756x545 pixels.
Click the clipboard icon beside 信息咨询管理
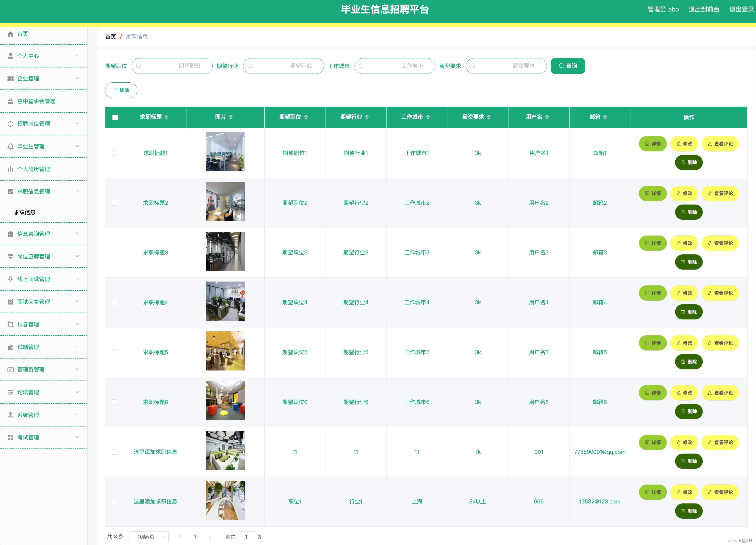10,234
